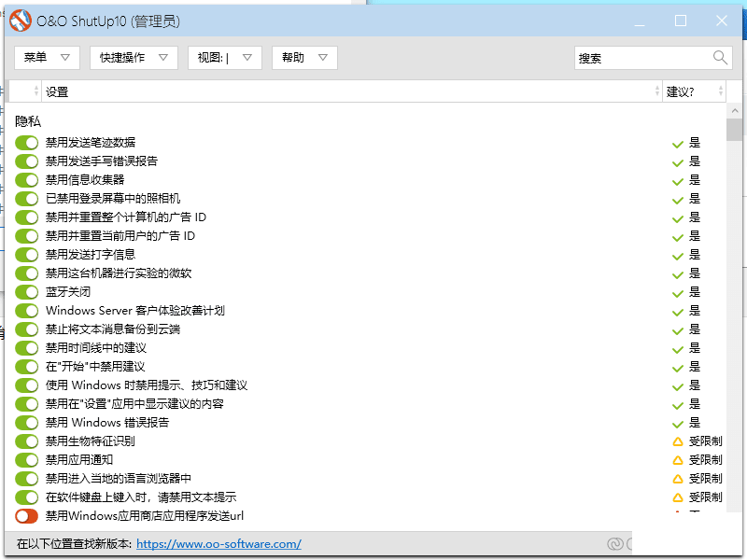Select 禁用并重置当前用户的广告 ID text
747x560 pixels.
coord(120,236)
